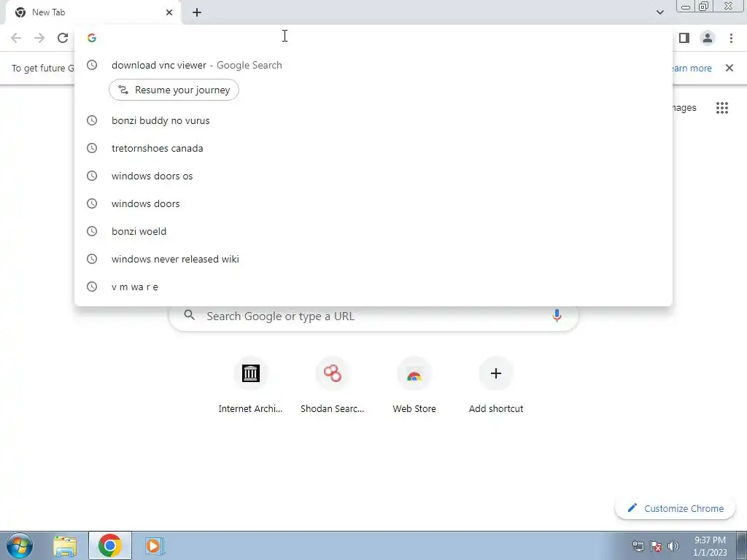747x560 pixels.
Task: Click the Reload page icon
Action: tap(63, 38)
